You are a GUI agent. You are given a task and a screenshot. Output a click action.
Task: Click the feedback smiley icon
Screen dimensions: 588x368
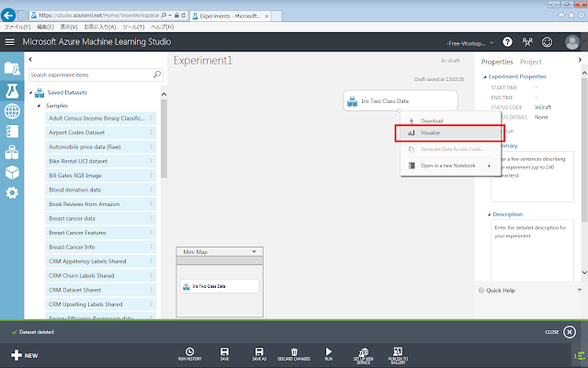coord(548,42)
